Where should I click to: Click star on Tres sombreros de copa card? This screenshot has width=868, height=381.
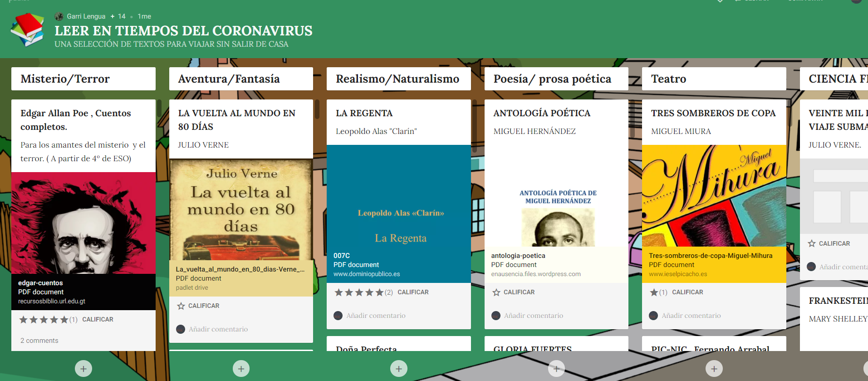(x=654, y=292)
